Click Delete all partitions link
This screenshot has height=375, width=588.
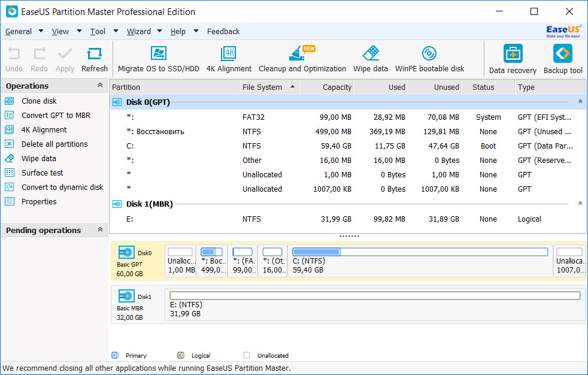54,144
